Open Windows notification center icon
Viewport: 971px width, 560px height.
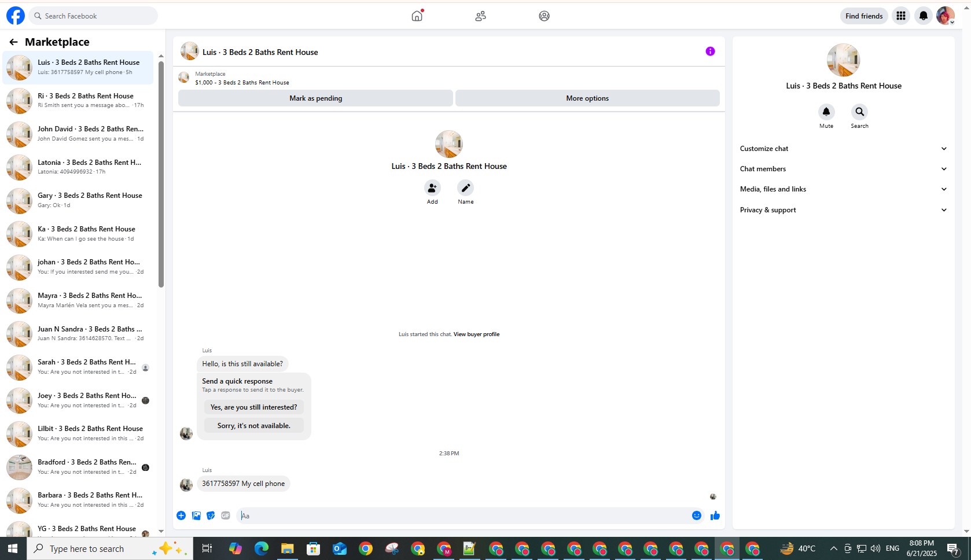point(953,548)
